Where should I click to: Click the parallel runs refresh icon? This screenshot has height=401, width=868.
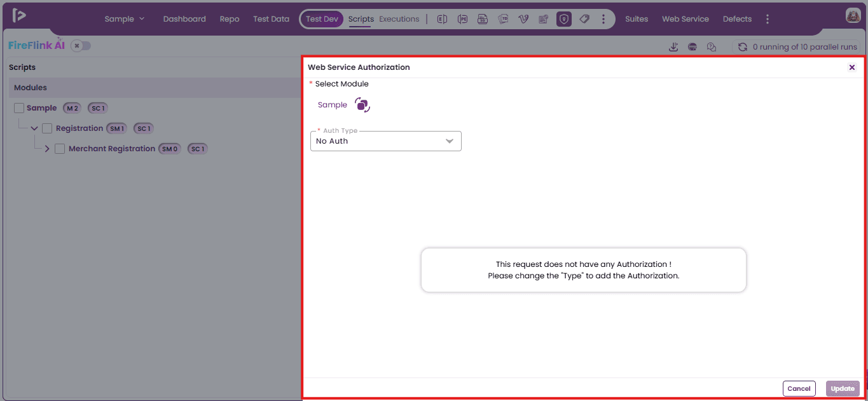coord(742,47)
